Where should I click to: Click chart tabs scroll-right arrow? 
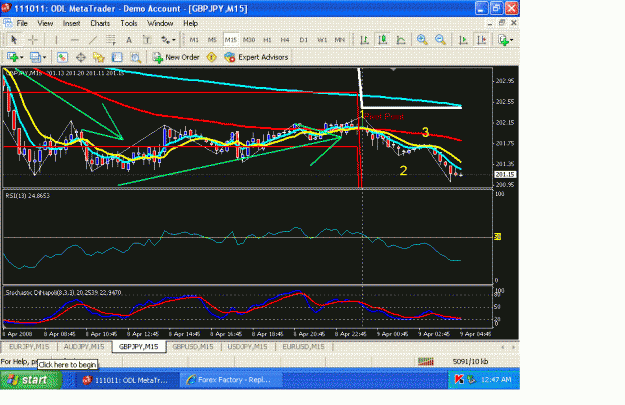[513, 347]
